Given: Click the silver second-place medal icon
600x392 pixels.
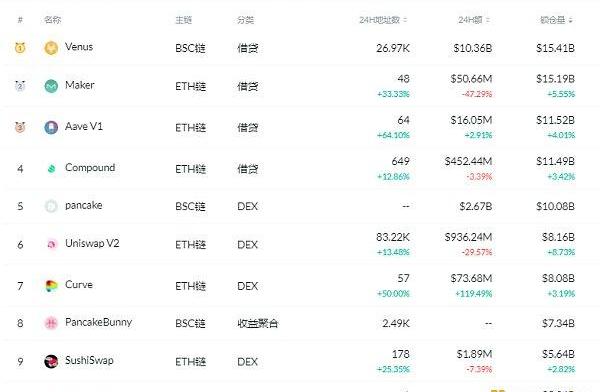Looking at the screenshot, I should click(x=20, y=86).
